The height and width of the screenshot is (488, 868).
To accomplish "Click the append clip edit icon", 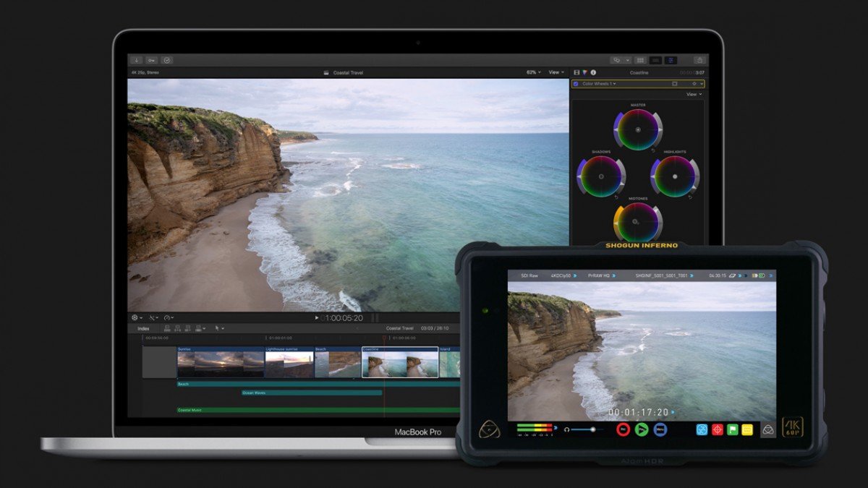I will (x=188, y=328).
